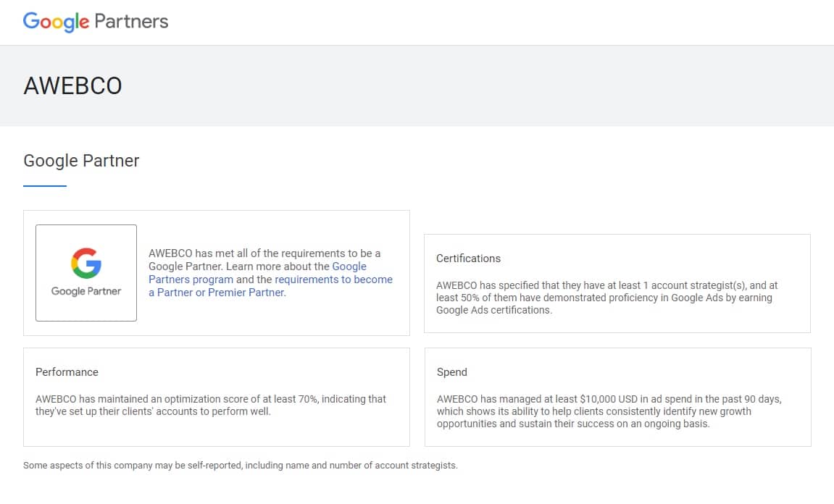
Task: Click the text about 1 account strategist
Action: (607, 298)
